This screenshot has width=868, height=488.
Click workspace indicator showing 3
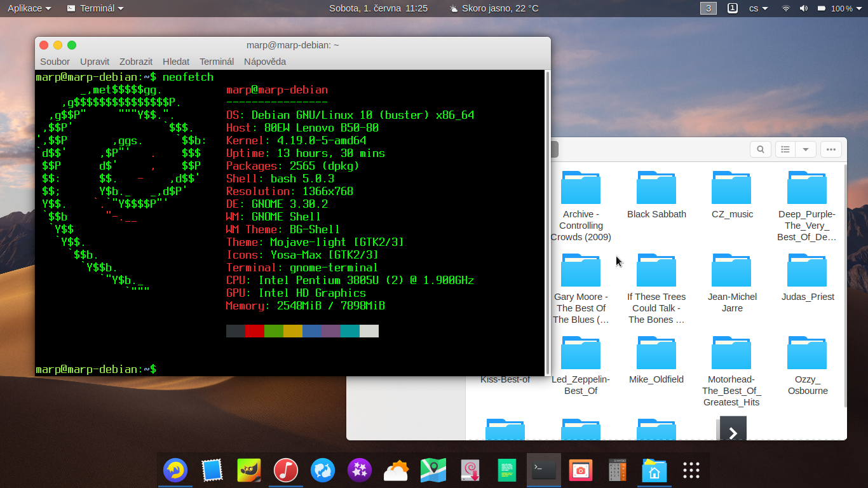[709, 8]
